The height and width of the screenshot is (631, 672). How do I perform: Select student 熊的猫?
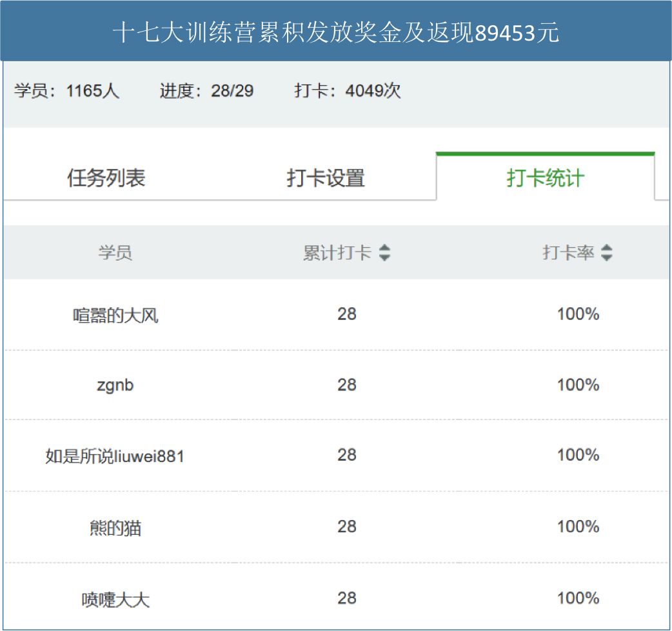(x=115, y=528)
